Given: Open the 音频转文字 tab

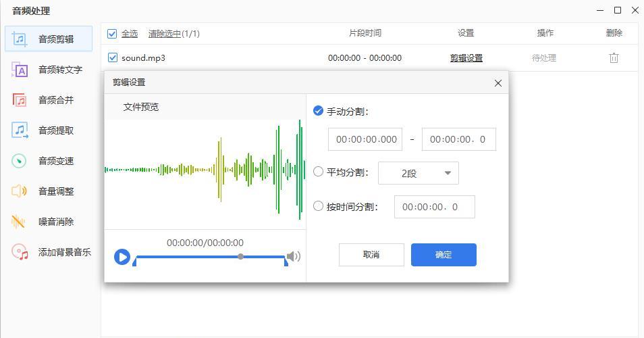Looking at the screenshot, I should (49, 70).
